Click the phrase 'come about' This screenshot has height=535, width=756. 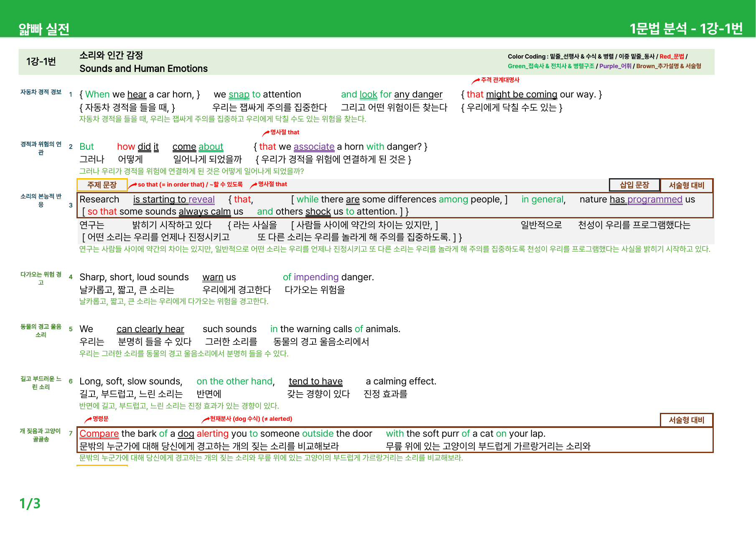(x=198, y=147)
